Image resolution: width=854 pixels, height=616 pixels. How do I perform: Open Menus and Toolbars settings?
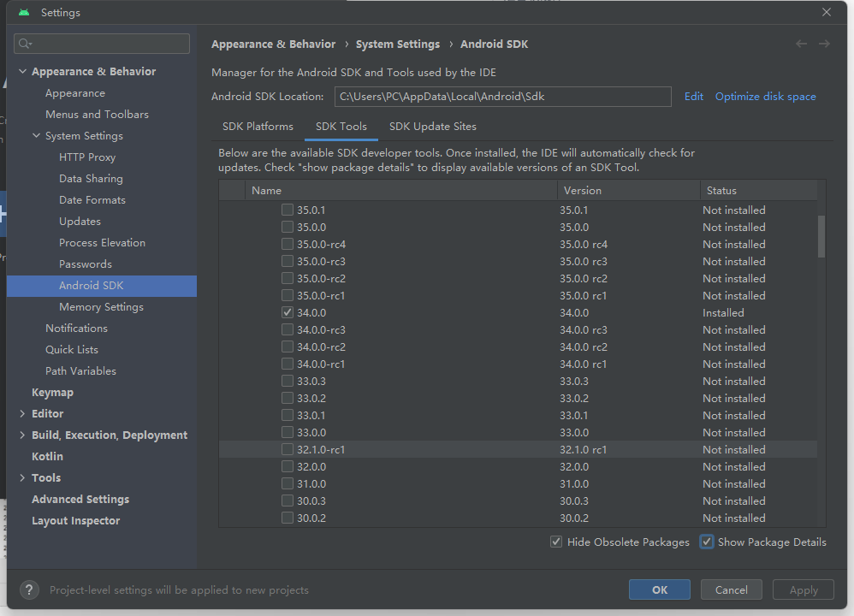(97, 115)
